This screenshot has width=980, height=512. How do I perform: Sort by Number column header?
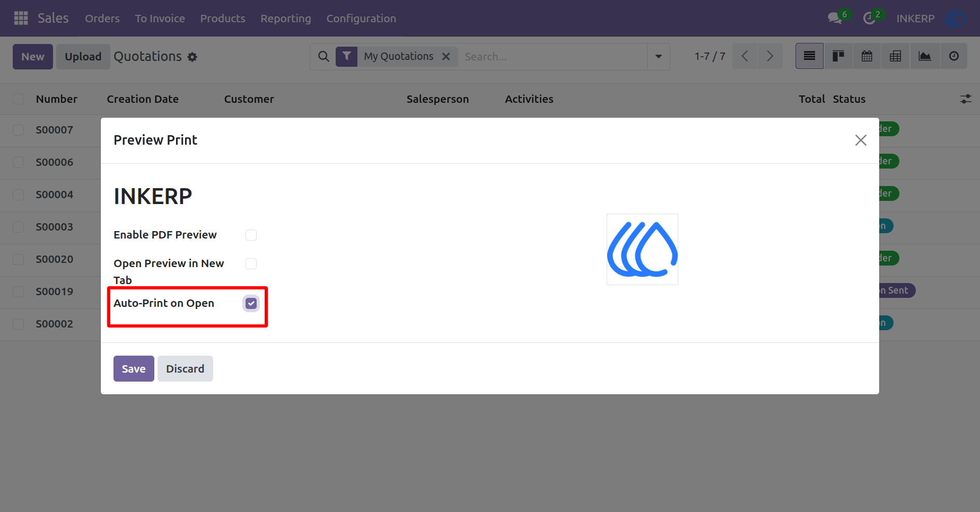(57, 99)
